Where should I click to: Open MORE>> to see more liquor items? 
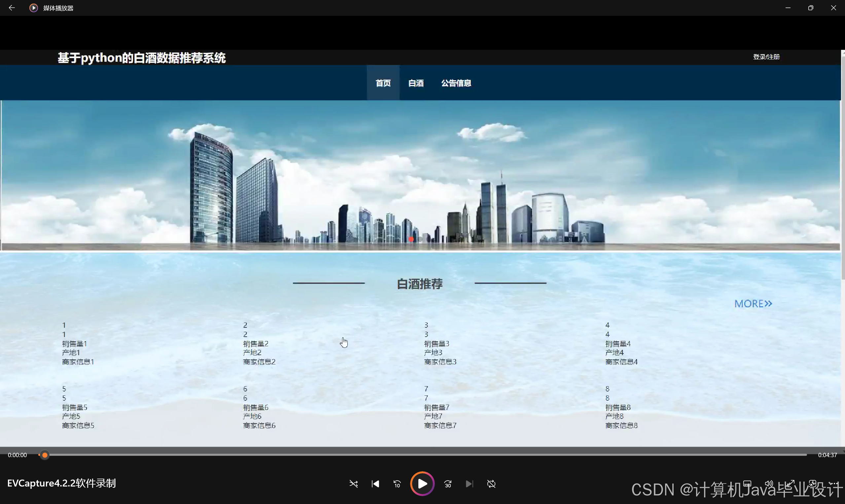(x=753, y=303)
